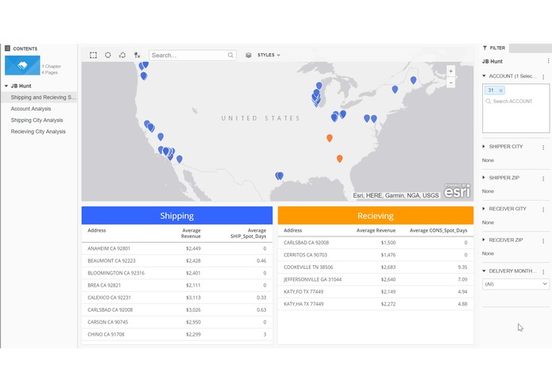Select BEAUMONT CA 92223 row
The image size is (552, 392).
[x=177, y=261]
